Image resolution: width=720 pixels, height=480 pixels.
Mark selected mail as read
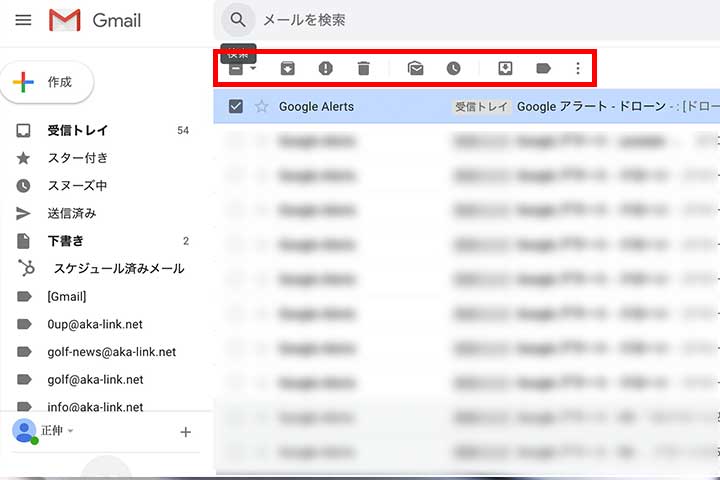[x=416, y=68]
